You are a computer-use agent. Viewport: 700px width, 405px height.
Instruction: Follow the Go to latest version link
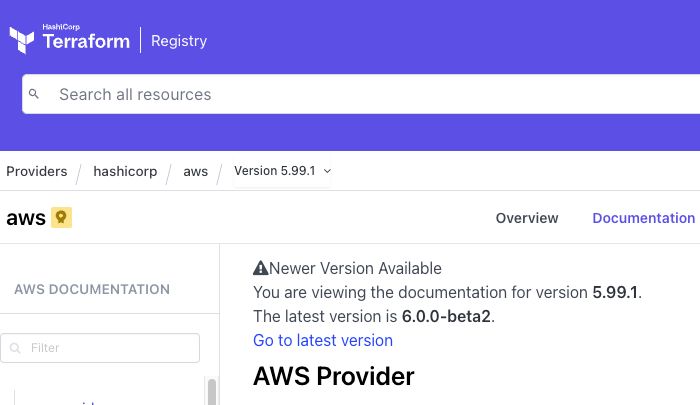point(323,340)
